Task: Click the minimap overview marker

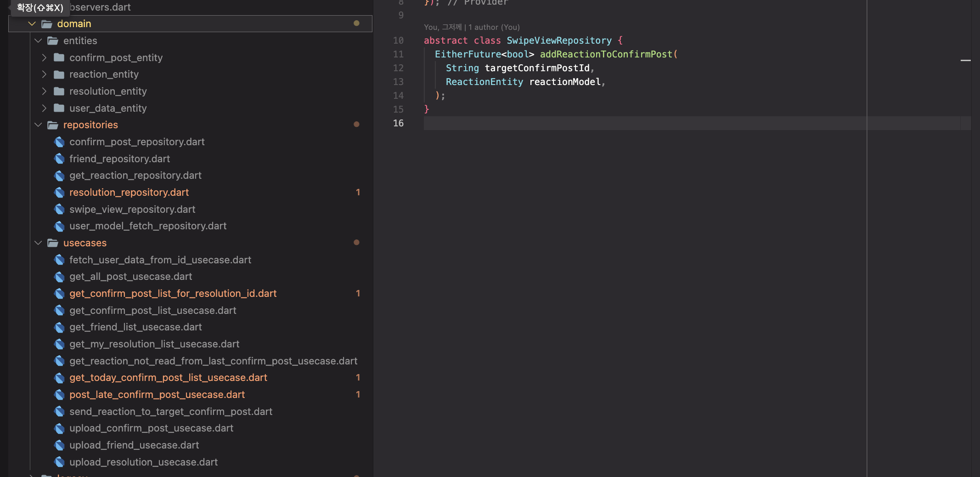Action: 965,60
